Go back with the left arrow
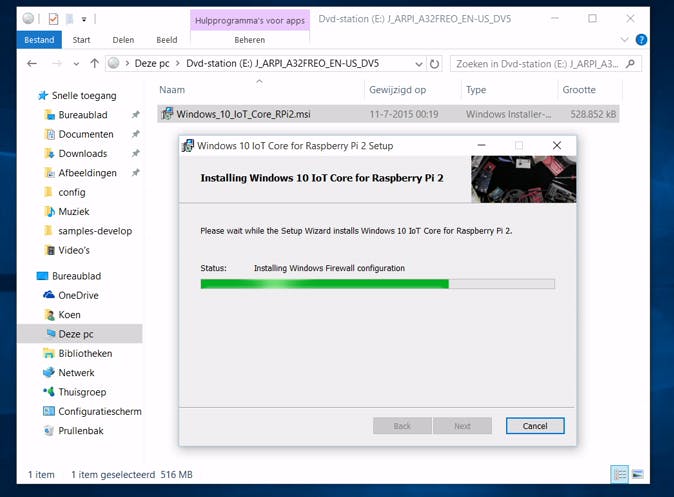Viewport: 674px width, 497px height. (32, 64)
